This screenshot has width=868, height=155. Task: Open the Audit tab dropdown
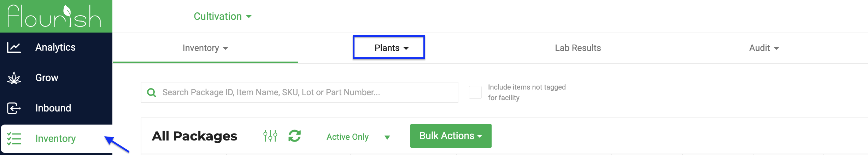tap(764, 48)
